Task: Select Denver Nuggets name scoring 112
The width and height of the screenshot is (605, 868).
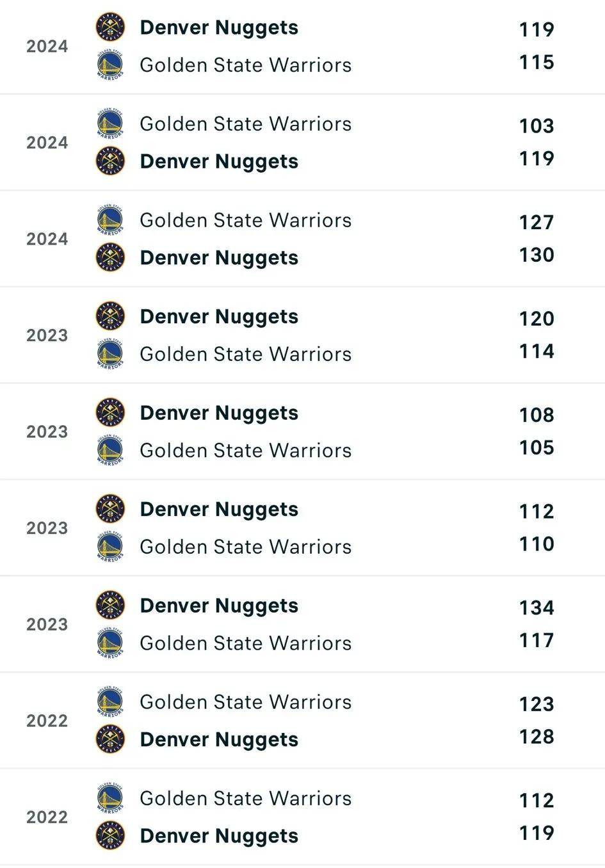Action: pos(219,510)
